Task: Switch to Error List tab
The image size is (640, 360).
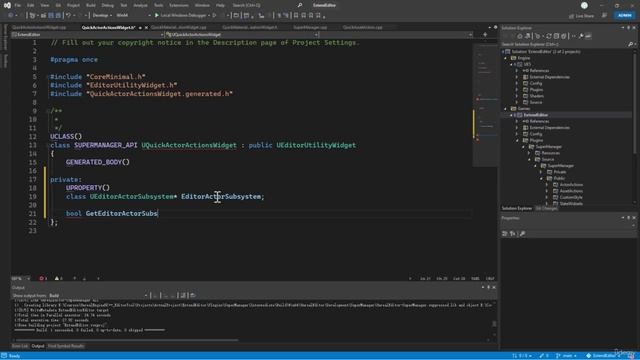Action: tap(20, 346)
